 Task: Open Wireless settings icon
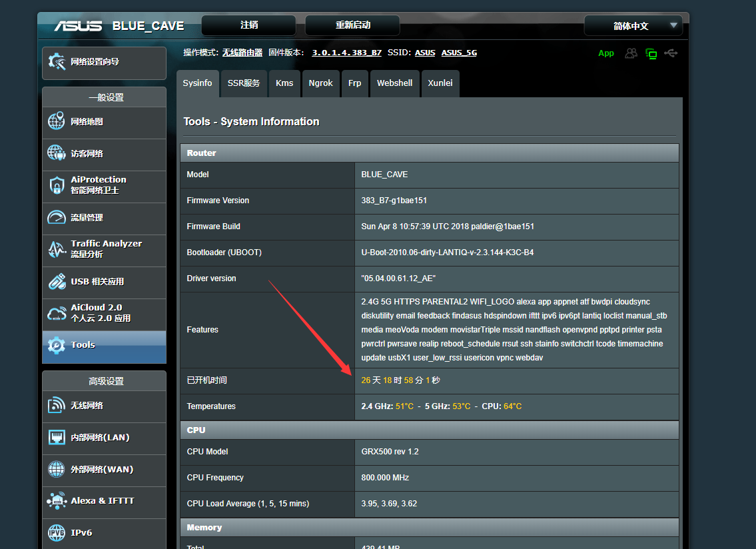[57, 405]
